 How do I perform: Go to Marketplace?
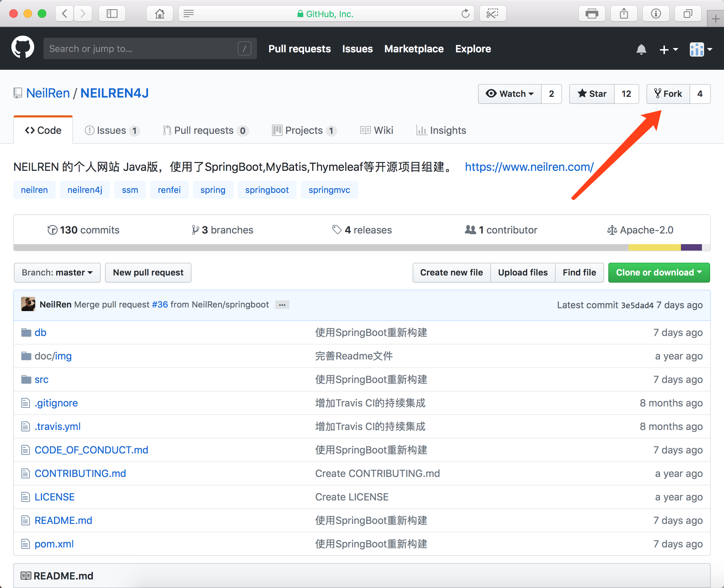click(414, 49)
